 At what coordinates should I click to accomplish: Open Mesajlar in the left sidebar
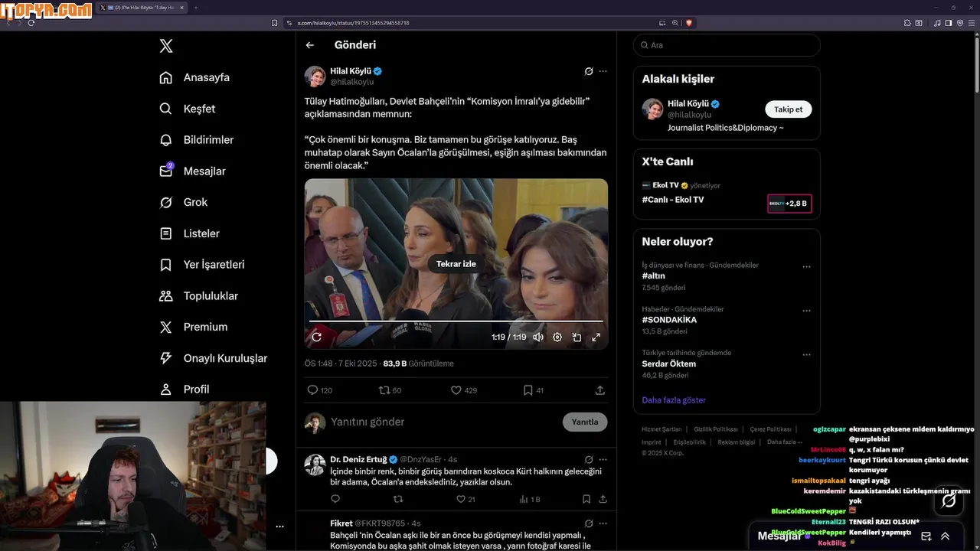pyautogui.click(x=192, y=171)
